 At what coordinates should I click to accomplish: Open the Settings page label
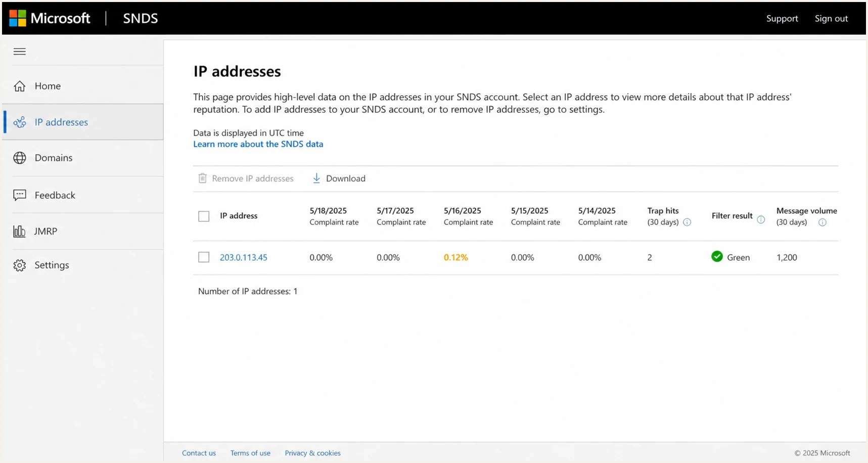[52, 265]
